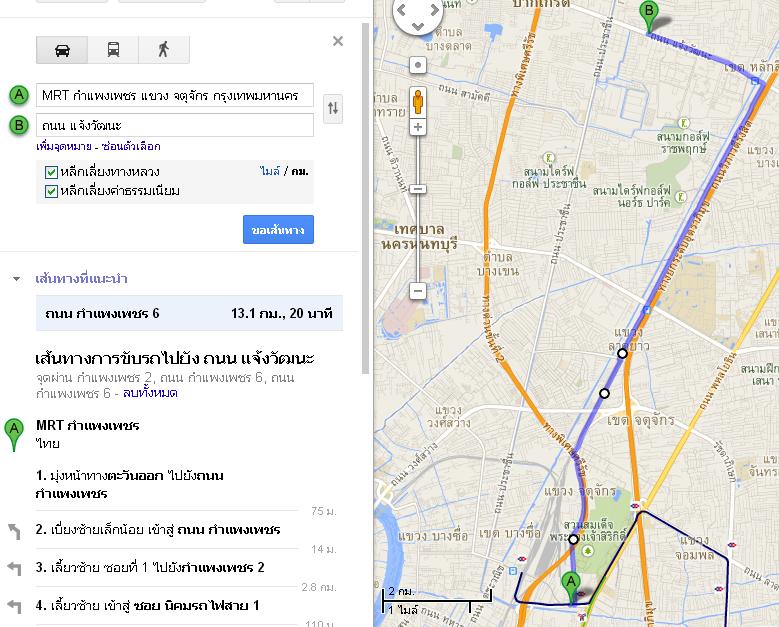Switch distance units to กม.
The height and width of the screenshot is (627, 779).
point(300,171)
